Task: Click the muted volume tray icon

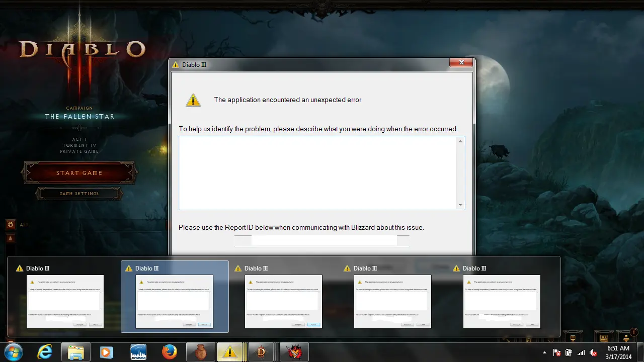Action: [x=594, y=352]
